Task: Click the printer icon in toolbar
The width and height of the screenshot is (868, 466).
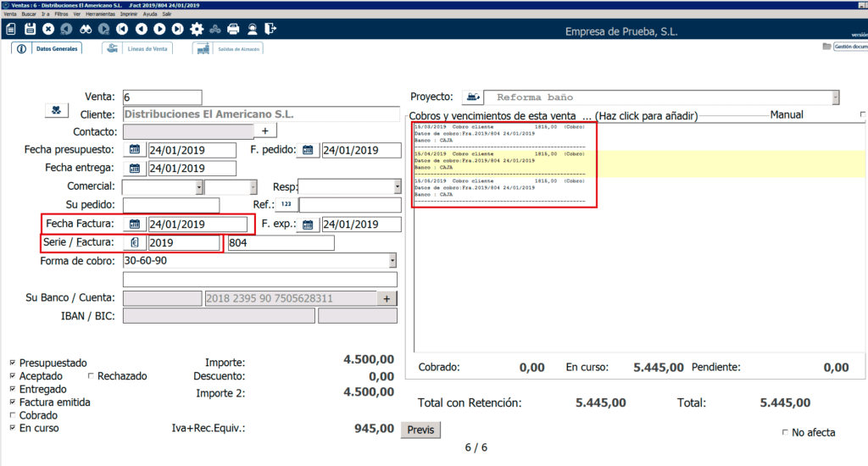Action: click(x=234, y=29)
